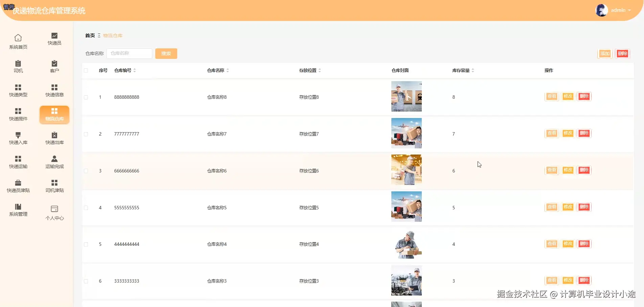Screen dimensions: 644x307
Task: Click 查看 for 仓库名称4
Action: point(552,244)
